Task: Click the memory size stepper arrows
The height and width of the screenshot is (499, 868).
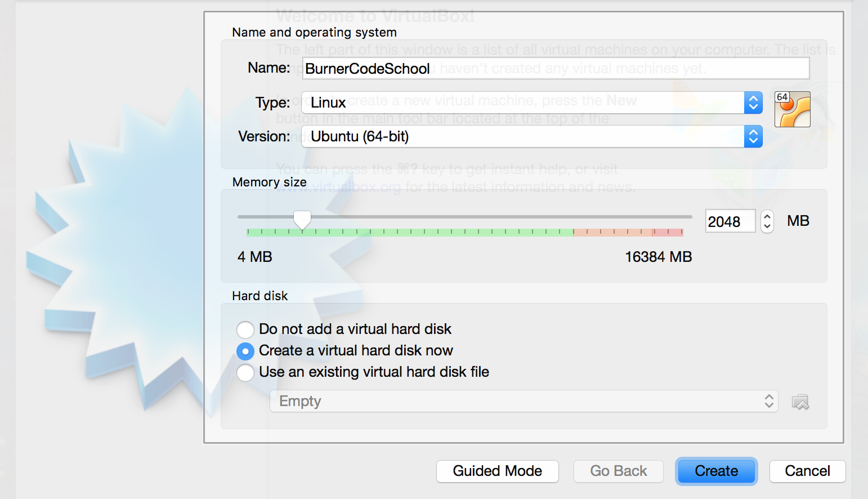Action: [x=767, y=221]
